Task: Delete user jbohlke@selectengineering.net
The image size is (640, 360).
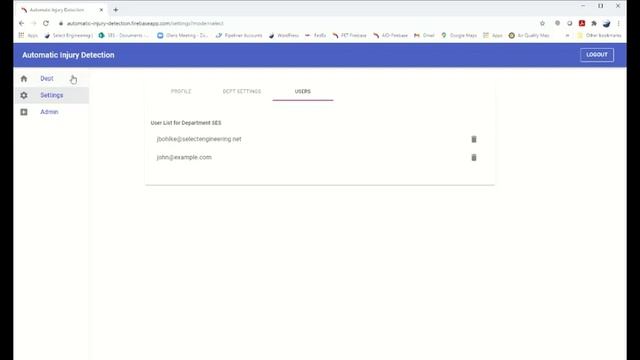Action: [x=474, y=139]
